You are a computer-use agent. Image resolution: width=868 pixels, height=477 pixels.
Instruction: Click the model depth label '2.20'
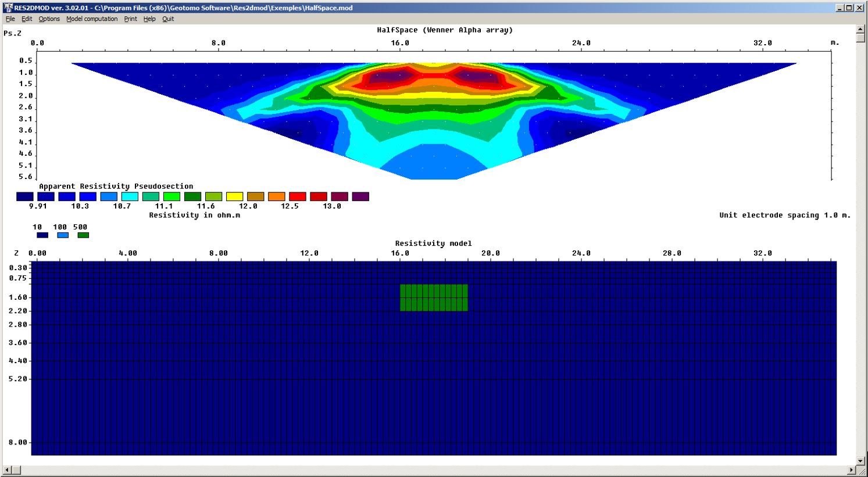18,311
